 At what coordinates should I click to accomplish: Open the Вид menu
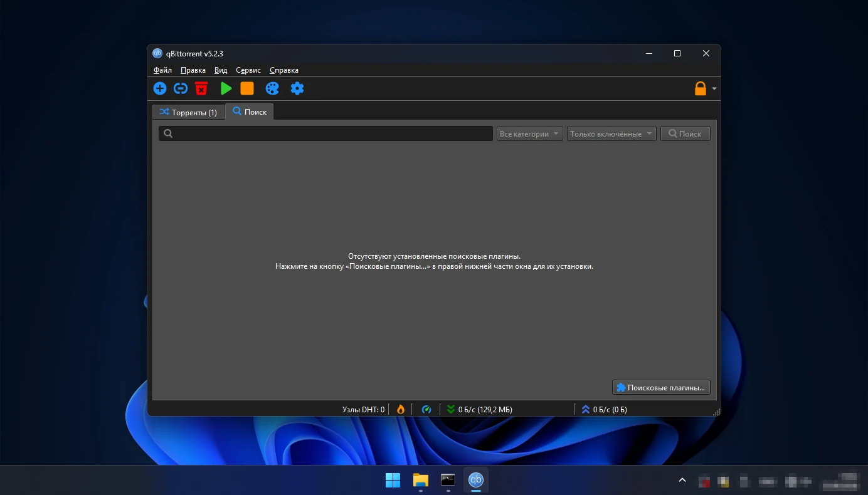pyautogui.click(x=221, y=70)
